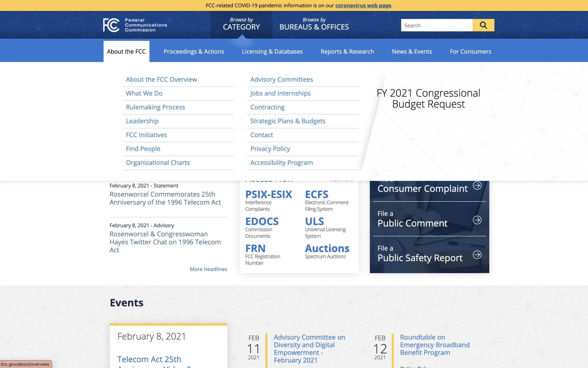This screenshot has width=588, height=368.
Task: Open FY 2021 Congressional Budget Request
Action: pos(428,99)
